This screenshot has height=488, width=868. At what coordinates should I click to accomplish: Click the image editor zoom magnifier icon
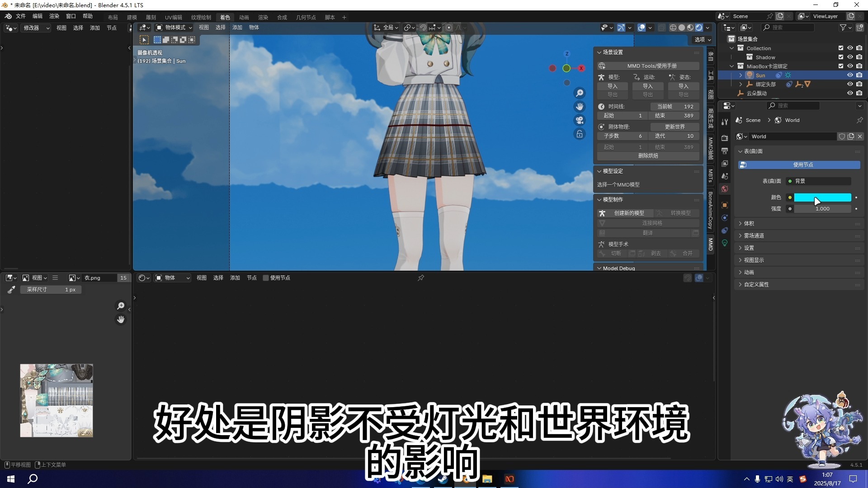[121, 306]
